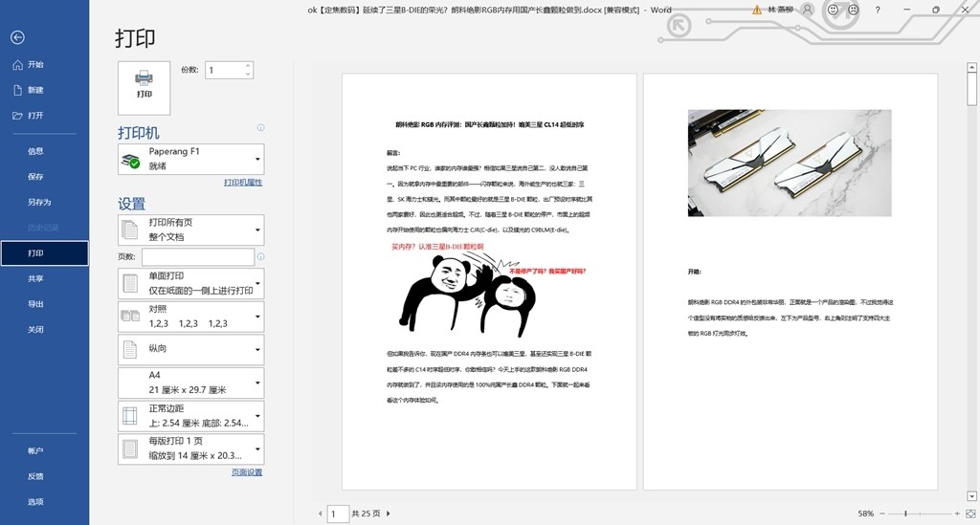Open the Page Setup (页面设置) link
The width and height of the screenshot is (980, 525).
[x=247, y=472]
